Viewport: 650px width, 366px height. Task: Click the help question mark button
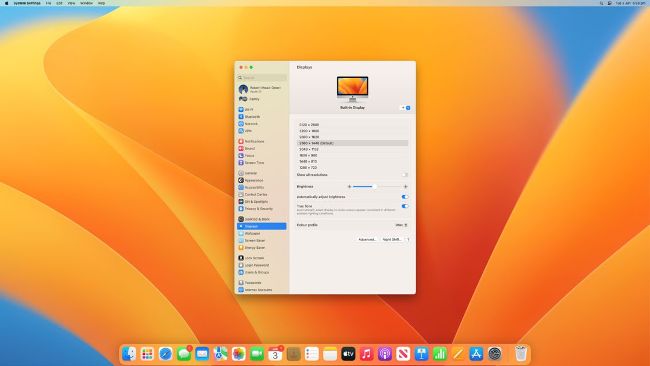pos(408,239)
